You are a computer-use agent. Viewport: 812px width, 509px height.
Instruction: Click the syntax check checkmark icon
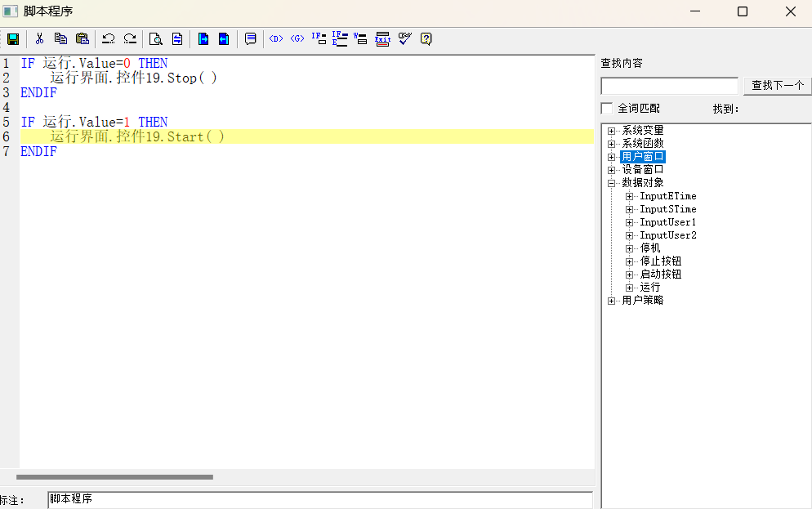[x=404, y=38]
